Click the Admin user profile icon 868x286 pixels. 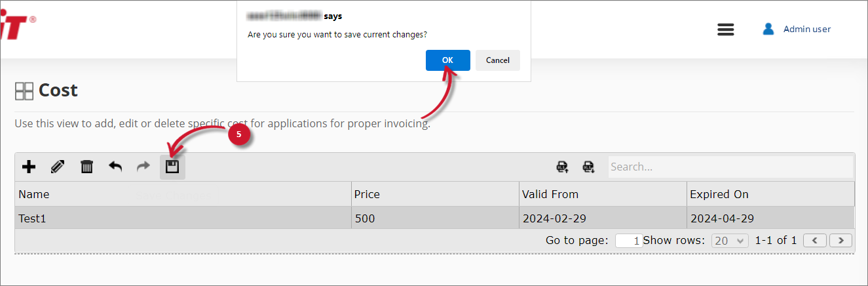click(768, 29)
